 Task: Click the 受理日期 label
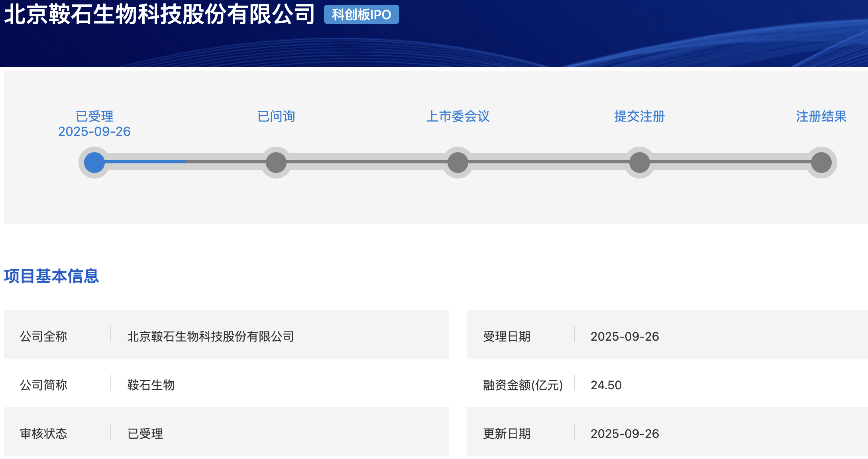(507, 336)
